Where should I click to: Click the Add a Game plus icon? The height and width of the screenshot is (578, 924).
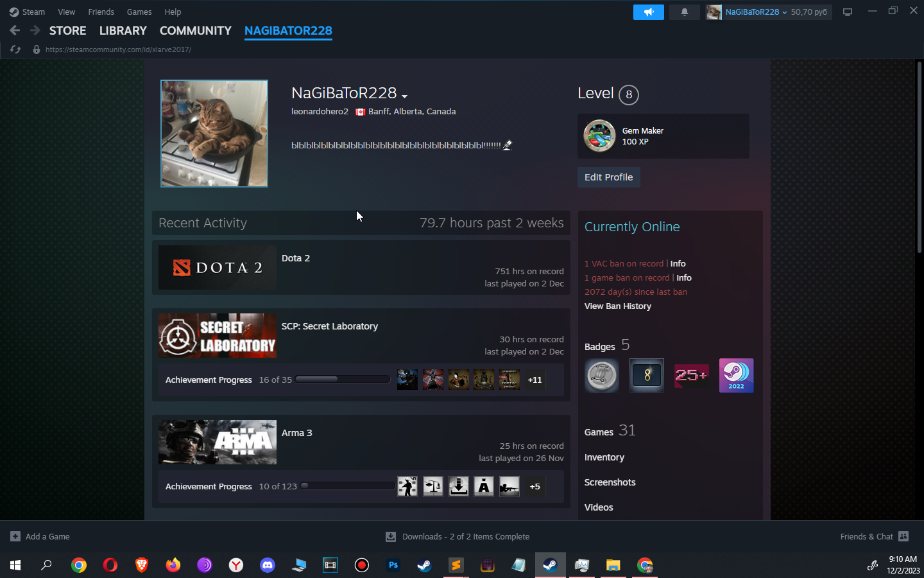click(15, 537)
